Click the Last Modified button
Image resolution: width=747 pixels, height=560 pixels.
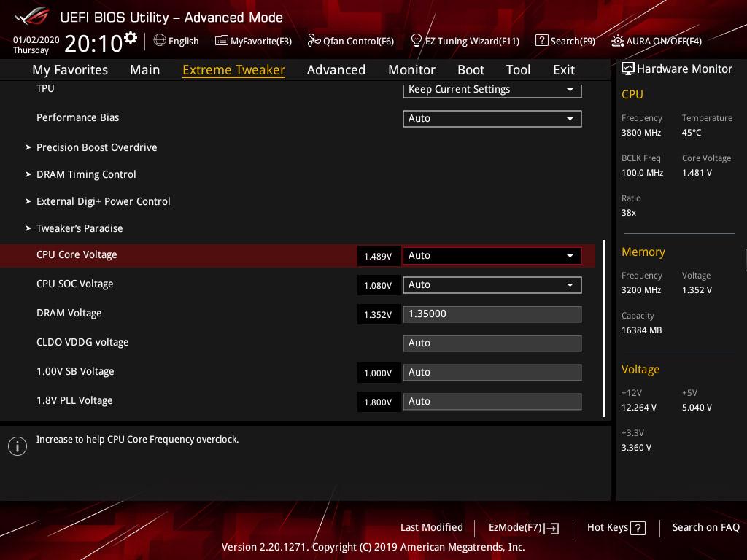pos(432,528)
